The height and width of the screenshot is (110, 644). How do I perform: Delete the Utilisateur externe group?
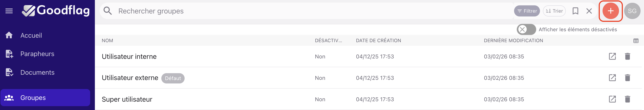click(x=627, y=78)
